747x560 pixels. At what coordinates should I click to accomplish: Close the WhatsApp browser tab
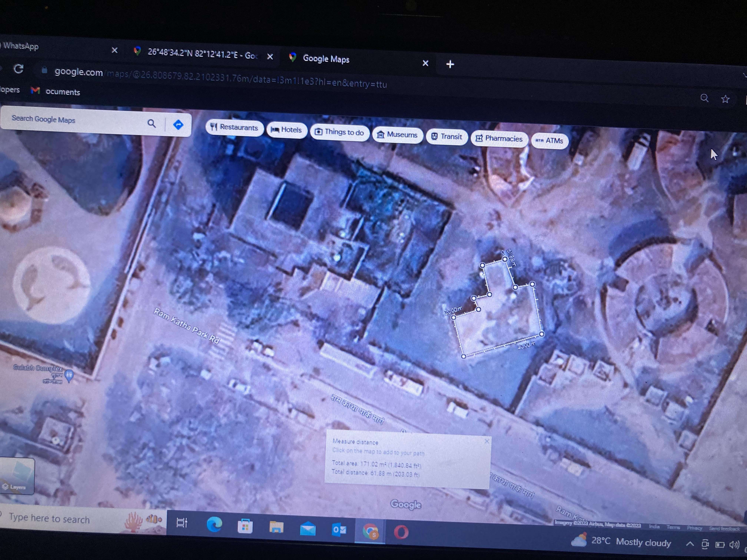click(114, 50)
